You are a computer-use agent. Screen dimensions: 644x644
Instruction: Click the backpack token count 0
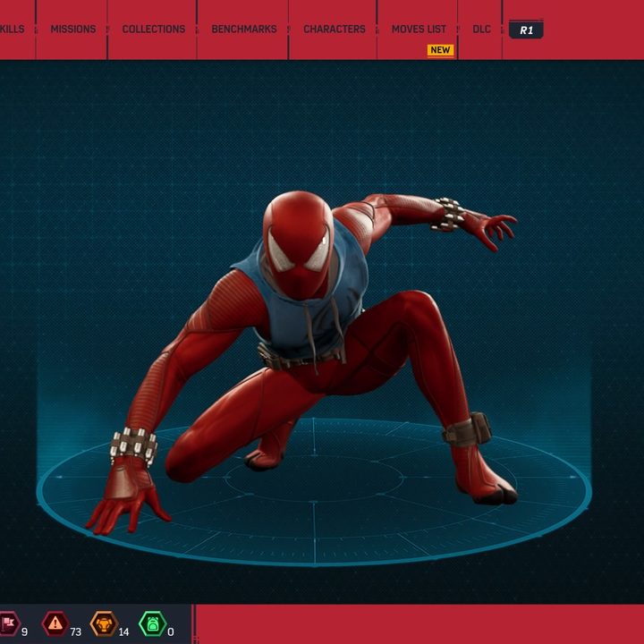click(x=171, y=631)
